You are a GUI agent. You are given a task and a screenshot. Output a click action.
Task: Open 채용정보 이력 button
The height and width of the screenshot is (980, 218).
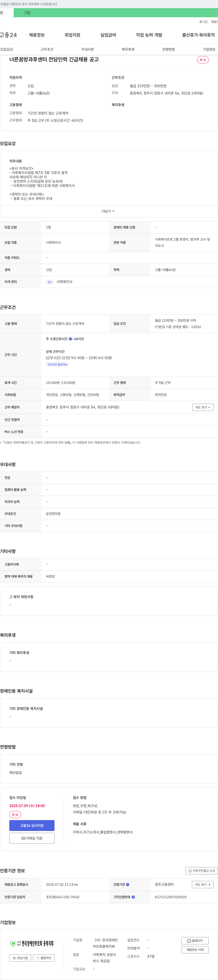pyautogui.click(x=195, y=950)
